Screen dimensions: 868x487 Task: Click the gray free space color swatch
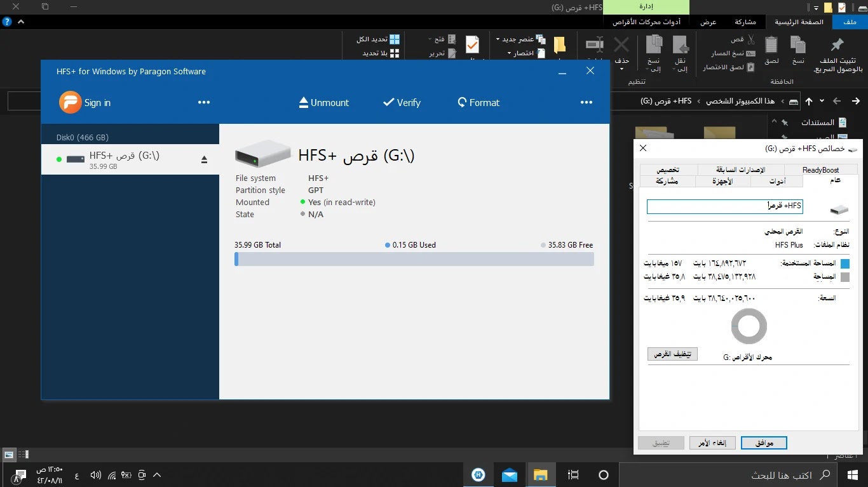(x=844, y=277)
